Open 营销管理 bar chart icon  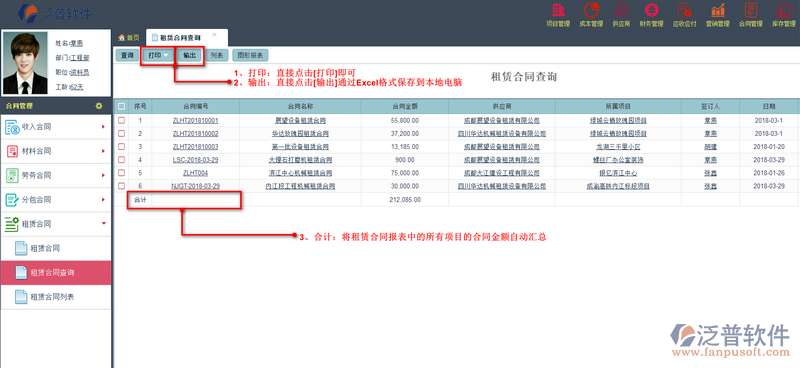(x=718, y=11)
